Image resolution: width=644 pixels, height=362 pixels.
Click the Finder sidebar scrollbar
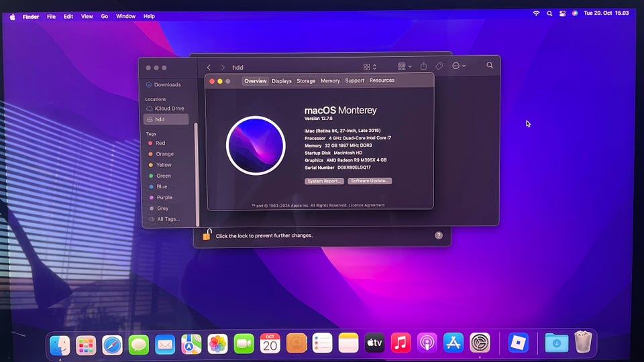[197, 174]
